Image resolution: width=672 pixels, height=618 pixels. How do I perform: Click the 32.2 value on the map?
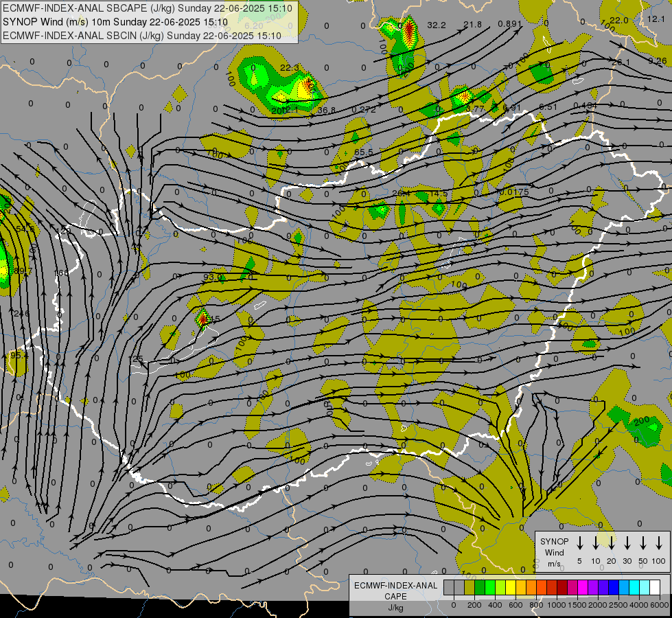[x=437, y=25]
